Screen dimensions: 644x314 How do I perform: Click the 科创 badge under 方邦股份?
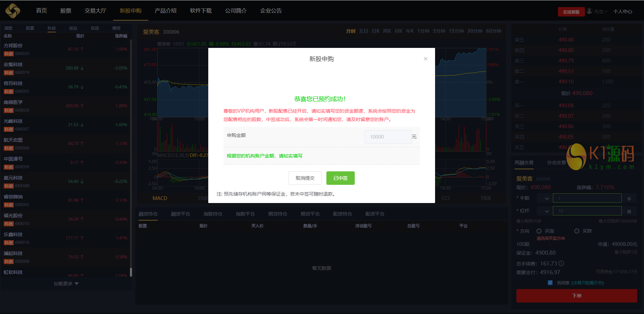[8, 54]
